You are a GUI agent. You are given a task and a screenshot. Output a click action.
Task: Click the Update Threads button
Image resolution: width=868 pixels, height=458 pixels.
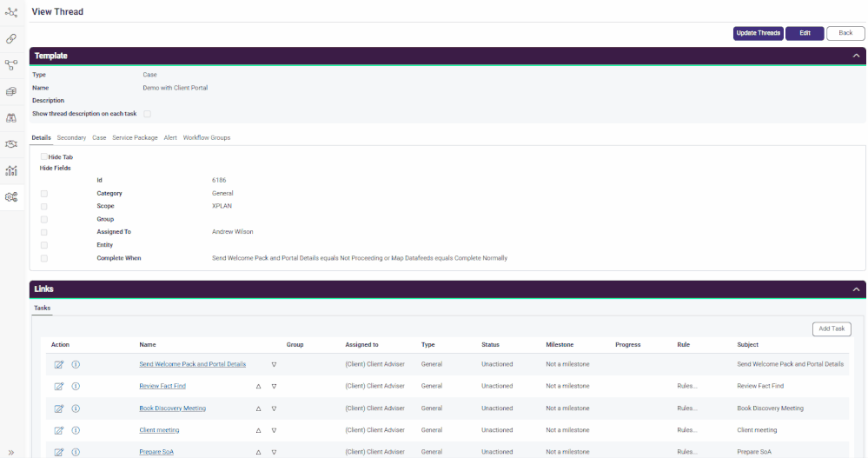coord(758,33)
